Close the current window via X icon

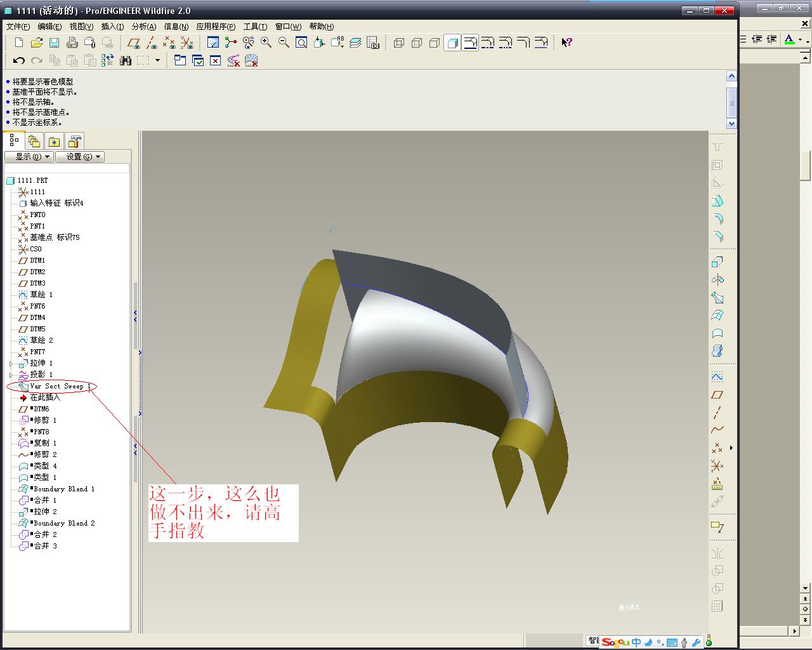[216, 60]
